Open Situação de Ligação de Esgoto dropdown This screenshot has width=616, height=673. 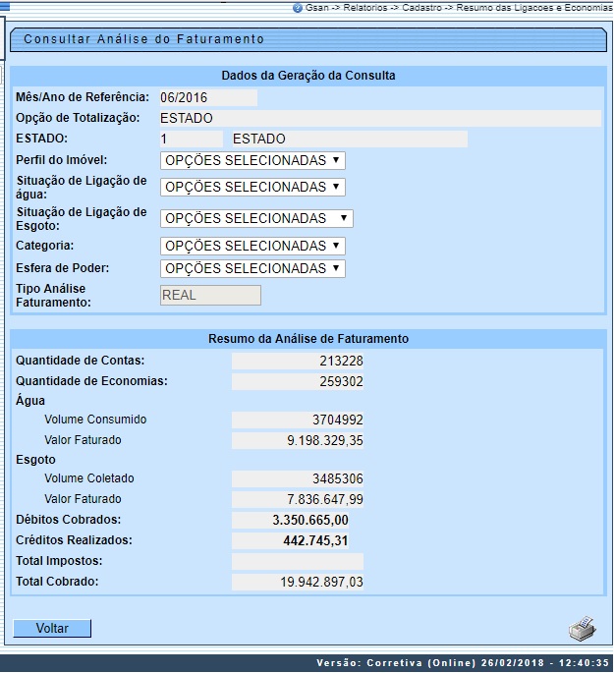[x=256, y=218]
